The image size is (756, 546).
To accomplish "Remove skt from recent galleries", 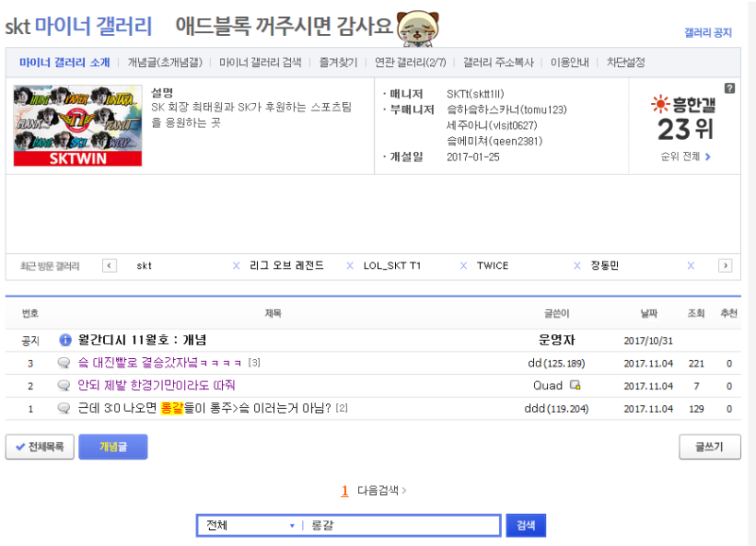I will (236, 265).
